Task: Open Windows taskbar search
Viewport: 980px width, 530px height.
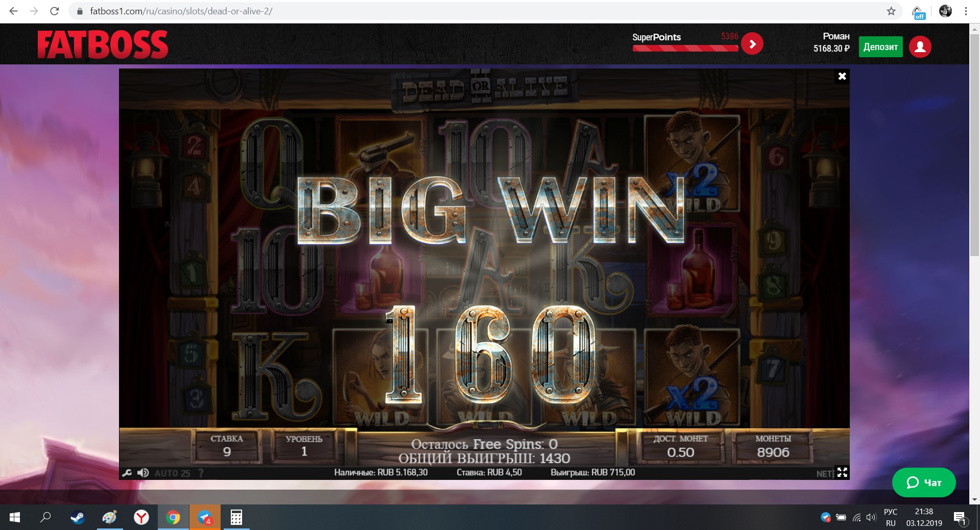Action: point(45,518)
